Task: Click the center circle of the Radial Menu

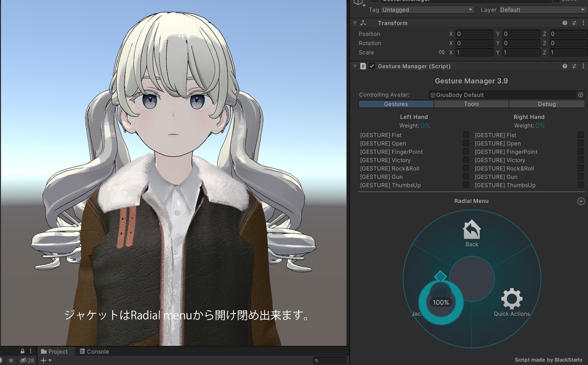Action: click(472, 279)
